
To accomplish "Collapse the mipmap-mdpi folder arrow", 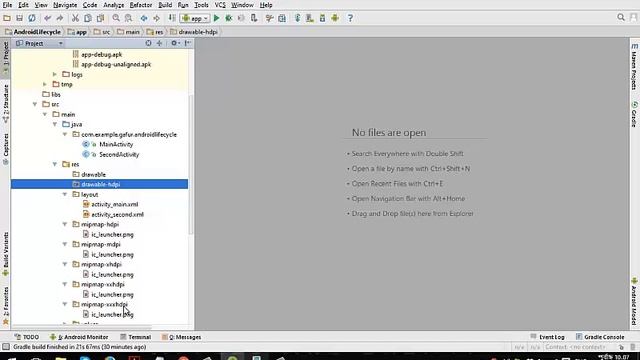I will pyautogui.click(x=65, y=244).
